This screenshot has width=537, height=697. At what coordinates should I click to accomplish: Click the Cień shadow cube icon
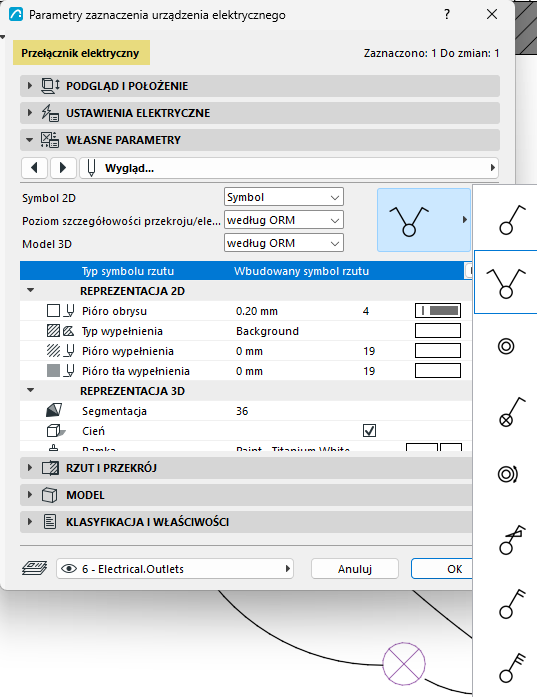click(55, 431)
